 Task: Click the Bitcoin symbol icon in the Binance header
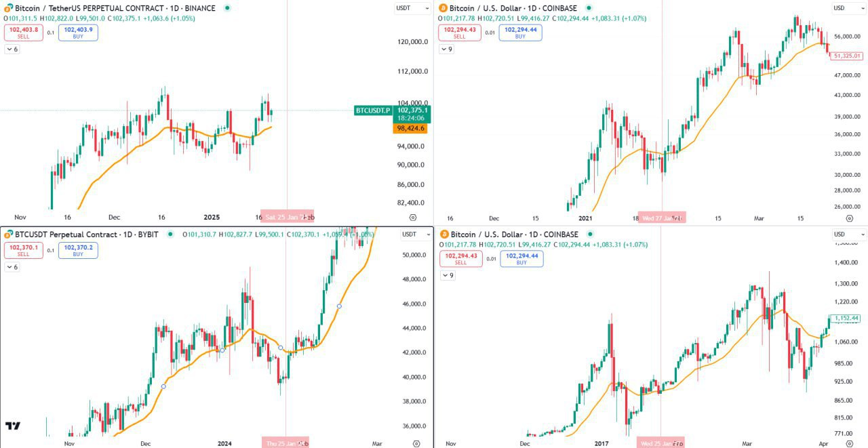[7, 8]
